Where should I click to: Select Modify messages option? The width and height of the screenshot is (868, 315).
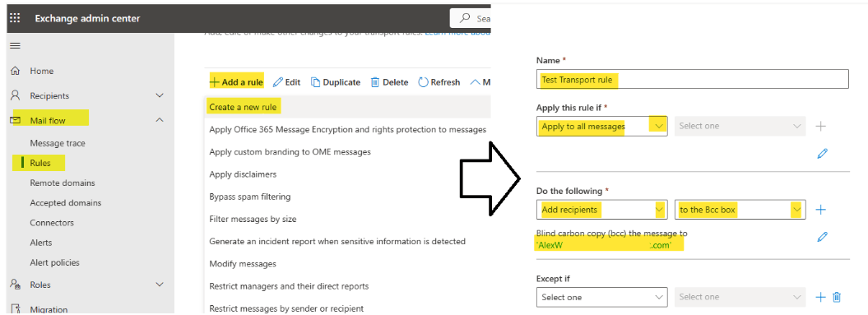point(243,263)
